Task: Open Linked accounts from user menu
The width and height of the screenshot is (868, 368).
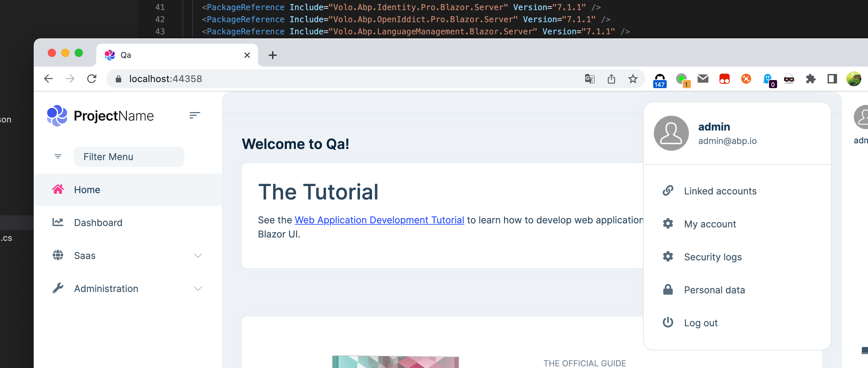Action: pyautogui.click(x=720, y=191)
